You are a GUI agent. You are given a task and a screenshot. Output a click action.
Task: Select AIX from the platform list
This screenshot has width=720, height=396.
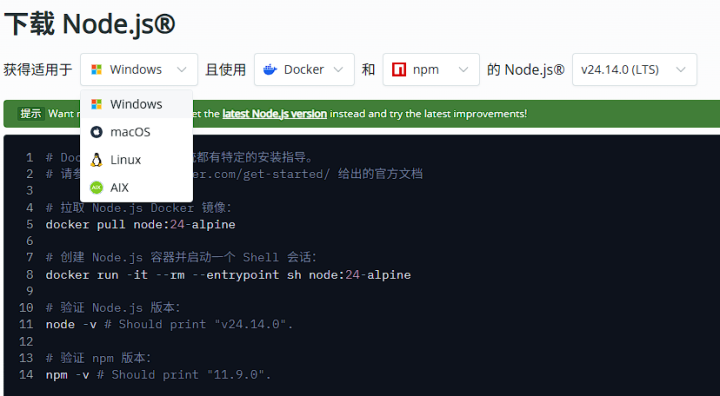[136, 187]
